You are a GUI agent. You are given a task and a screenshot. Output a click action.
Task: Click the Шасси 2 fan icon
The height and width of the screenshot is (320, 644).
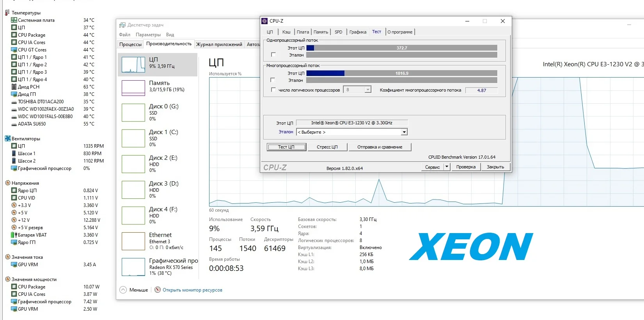[x=14, y=161]
